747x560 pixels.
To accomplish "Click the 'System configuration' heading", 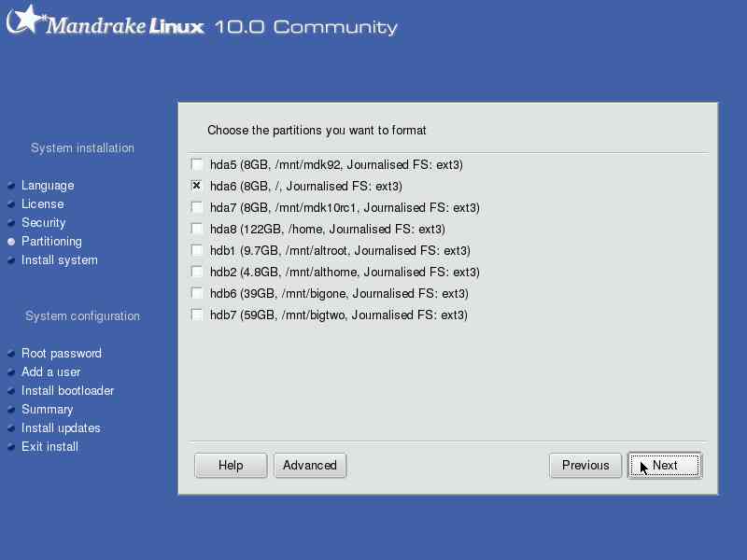I will (82, 316).
